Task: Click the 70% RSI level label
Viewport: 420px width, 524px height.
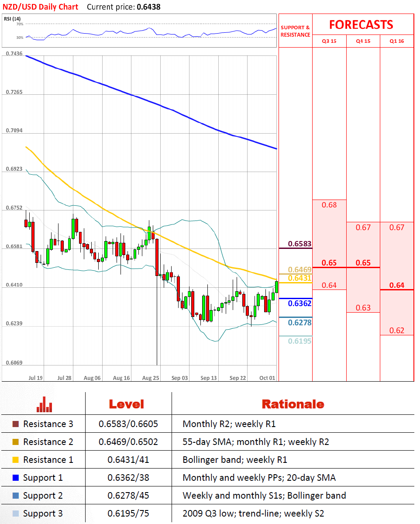Action: [20, 24]
